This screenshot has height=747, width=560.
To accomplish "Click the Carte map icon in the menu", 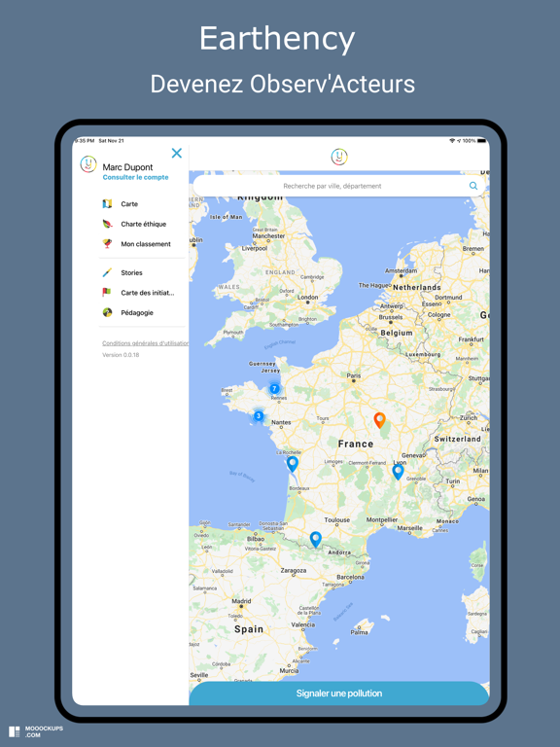I will click(x=107, y=204).
